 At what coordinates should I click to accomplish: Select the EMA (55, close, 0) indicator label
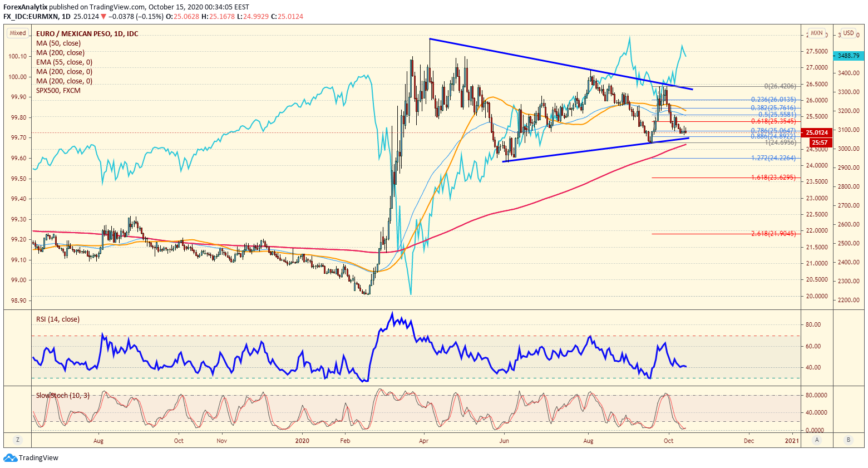65,62
